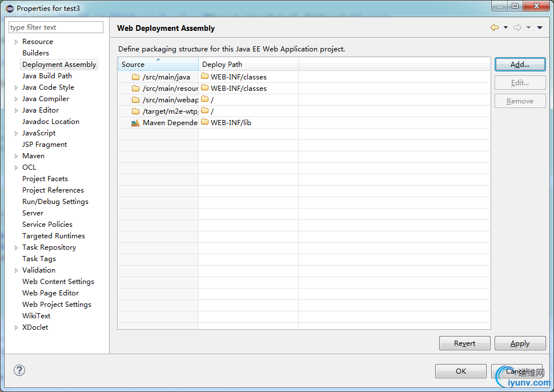Image resolution: width=554 pixels, height=392 pixels.
Task: Click in the type filter text field
Action: [56, 27]
